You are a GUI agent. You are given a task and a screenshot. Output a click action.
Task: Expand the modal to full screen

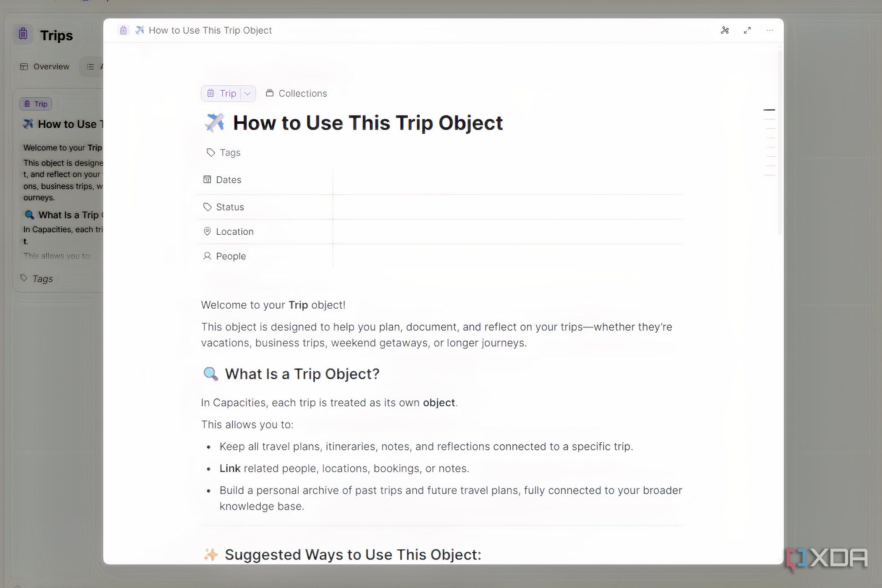747,30
